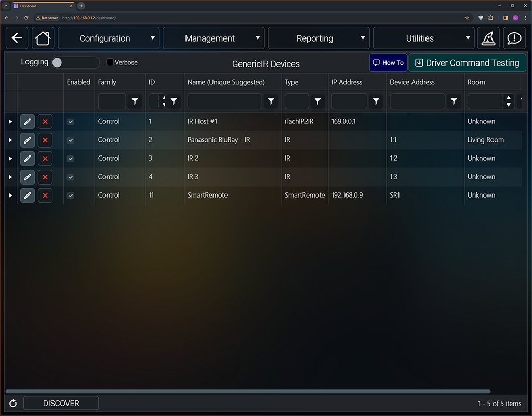The image size is (532, 416).
Task: Open the Reporting dropdown menu
Action: pyautogui.click(x=318, y=38)
